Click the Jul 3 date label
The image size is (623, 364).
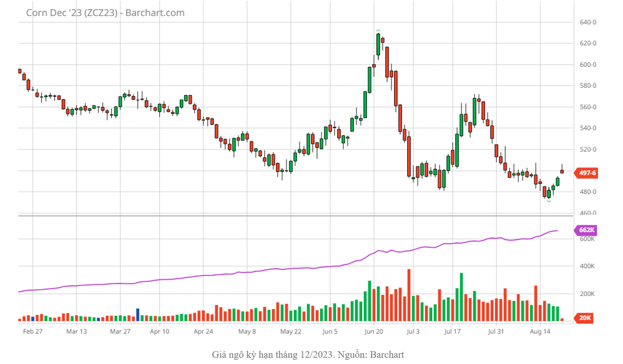click(x=413, y=331)
